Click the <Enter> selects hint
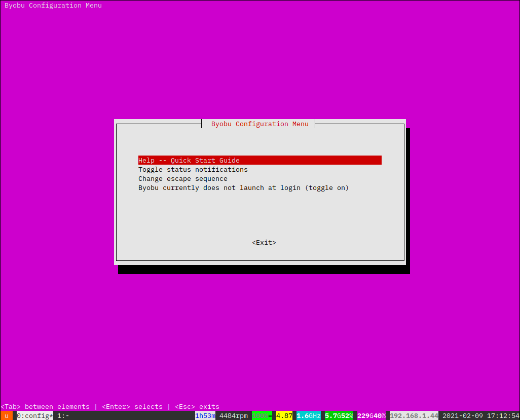This screenshot has height=420, width=520. click(x=132, y=406)
